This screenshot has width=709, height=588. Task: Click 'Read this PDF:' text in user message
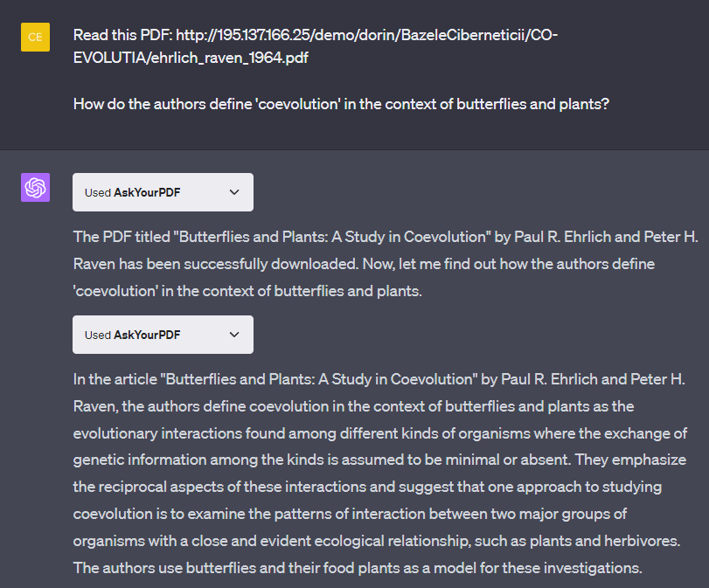[x=122, y=35]
